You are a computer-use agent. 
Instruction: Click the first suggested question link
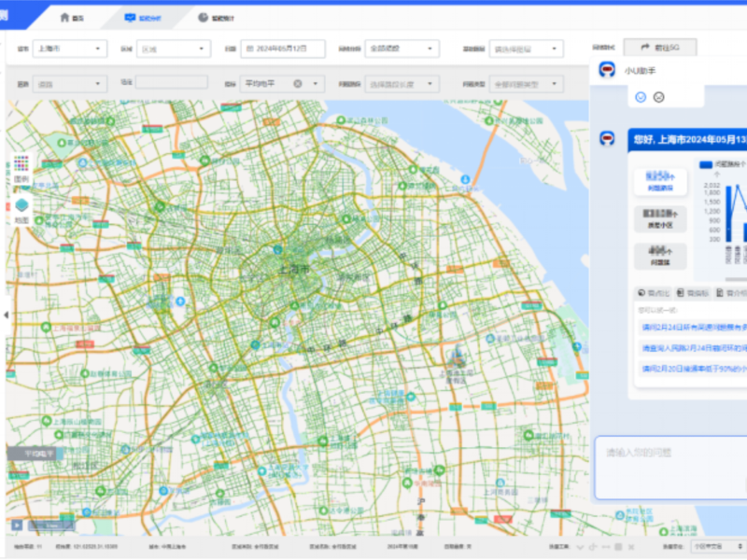[x=692, y=327]
